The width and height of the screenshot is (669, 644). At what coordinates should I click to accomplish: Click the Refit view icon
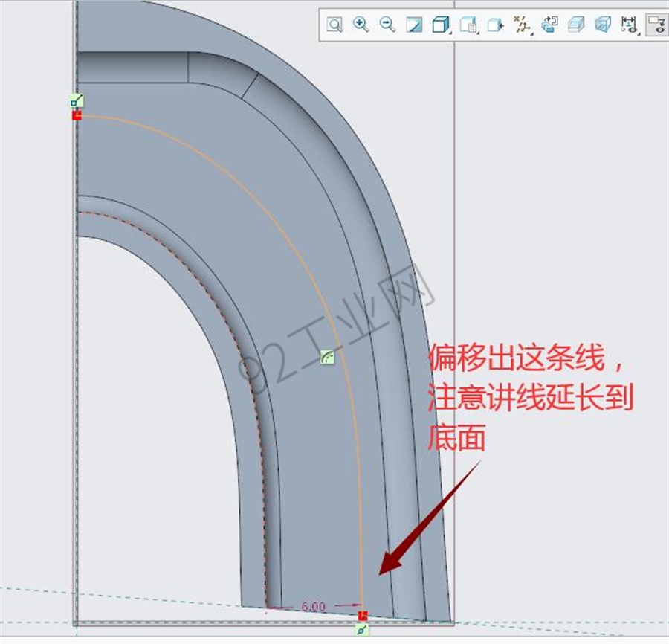pyautogui.click(x=334, y=25)
